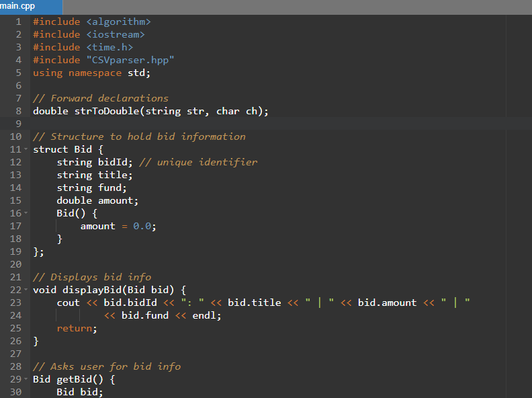Click the '// Asks user for bid info' comment

(107, 366)
